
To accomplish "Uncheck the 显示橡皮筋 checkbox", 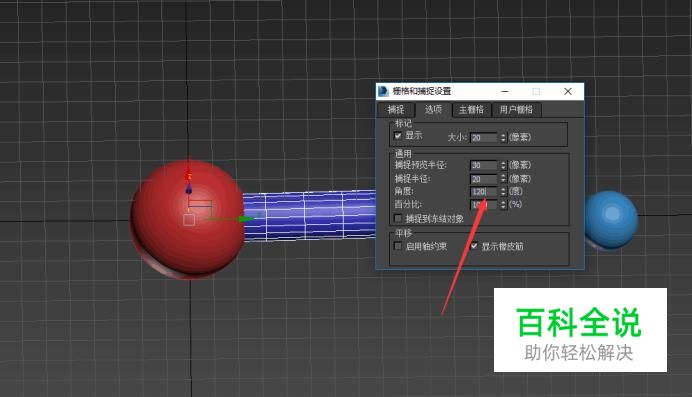I will click(474, 246).
